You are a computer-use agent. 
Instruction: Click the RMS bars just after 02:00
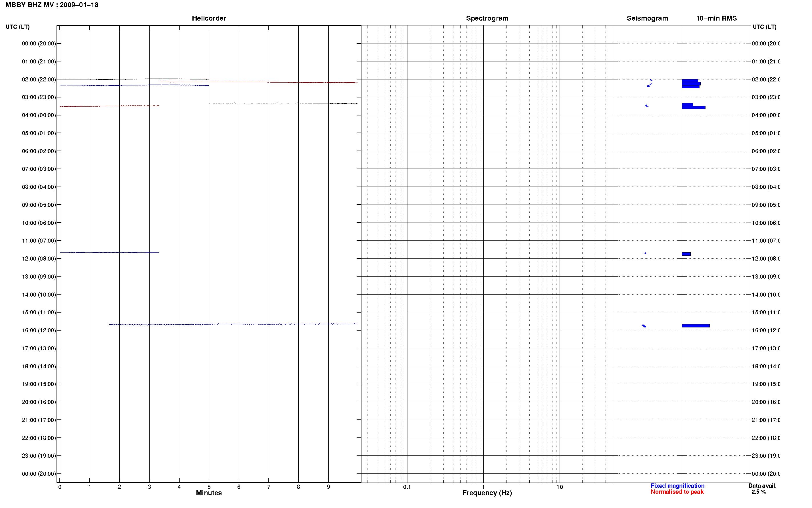[x=691, y=84]
